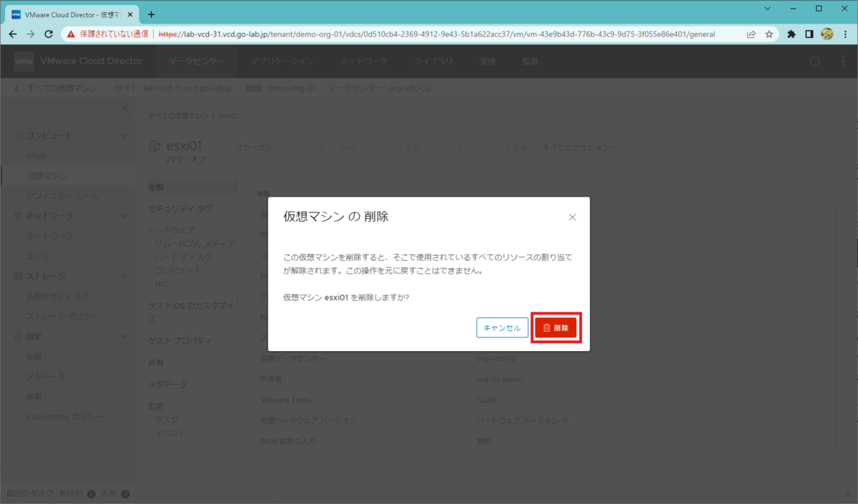Screen dimensions: 858x504
Task: Select ハード ディスク under hardware
Action: coord(183,257)
